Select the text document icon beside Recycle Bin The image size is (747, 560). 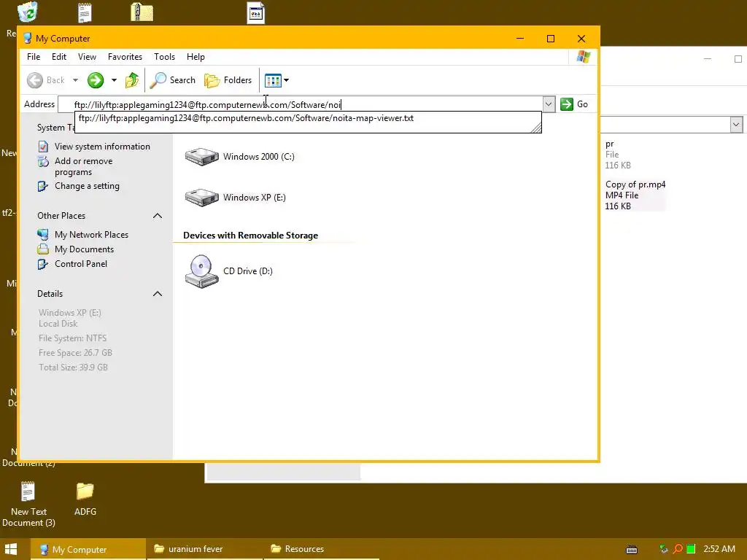coord(85,12)
